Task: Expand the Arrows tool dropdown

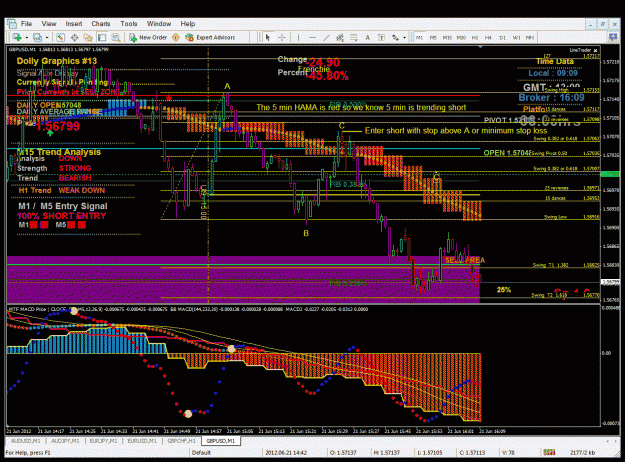Action: click(405, 37)
